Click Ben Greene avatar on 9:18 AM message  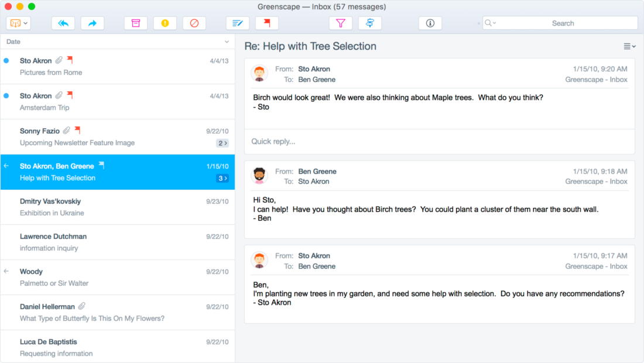pos(259,176)
